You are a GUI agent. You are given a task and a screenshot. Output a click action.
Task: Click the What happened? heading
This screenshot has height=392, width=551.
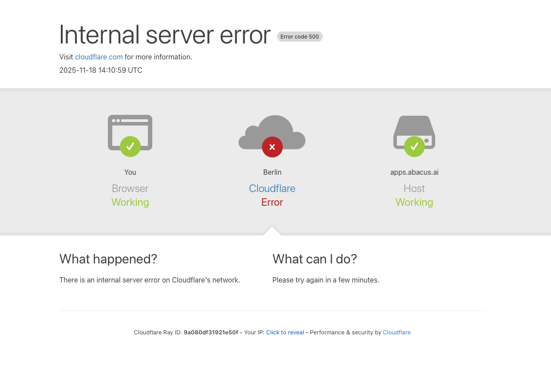(x=108, y=259)
